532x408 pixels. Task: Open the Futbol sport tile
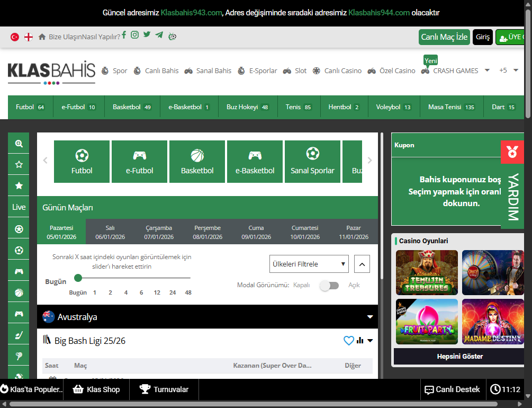point(82,162)
